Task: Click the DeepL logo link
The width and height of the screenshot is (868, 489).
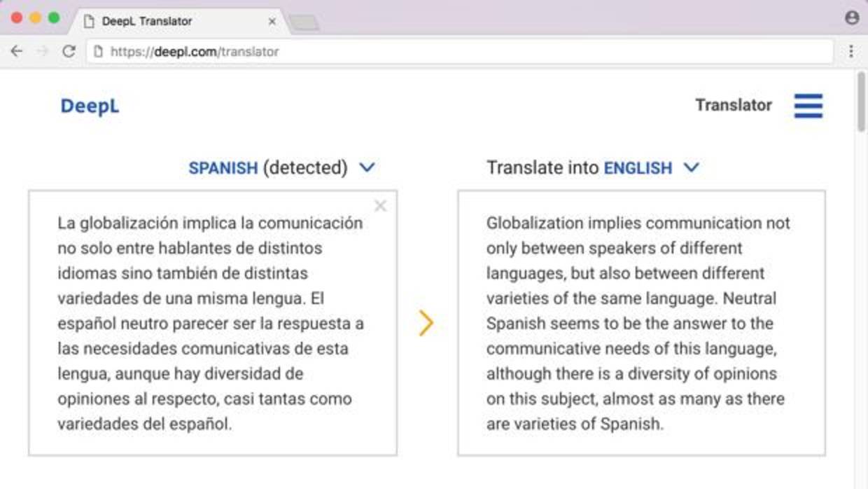Action: click(x=90, y=106)
